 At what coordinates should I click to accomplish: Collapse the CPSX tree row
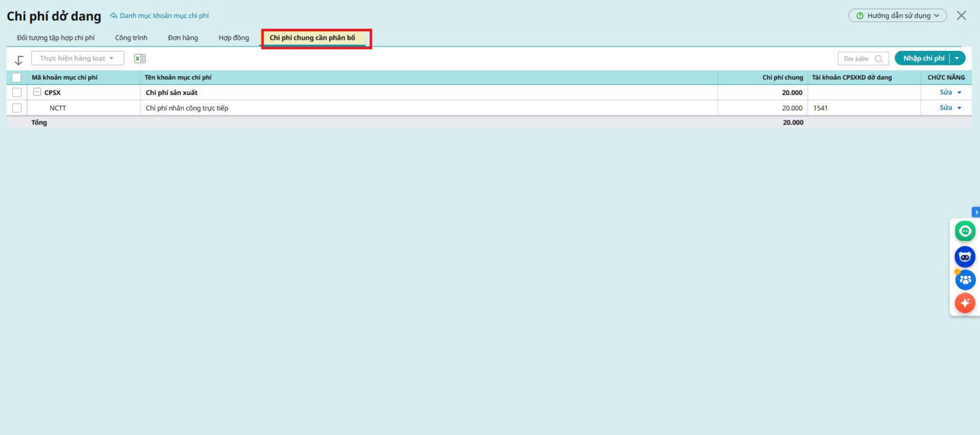(x=37, y=92)
